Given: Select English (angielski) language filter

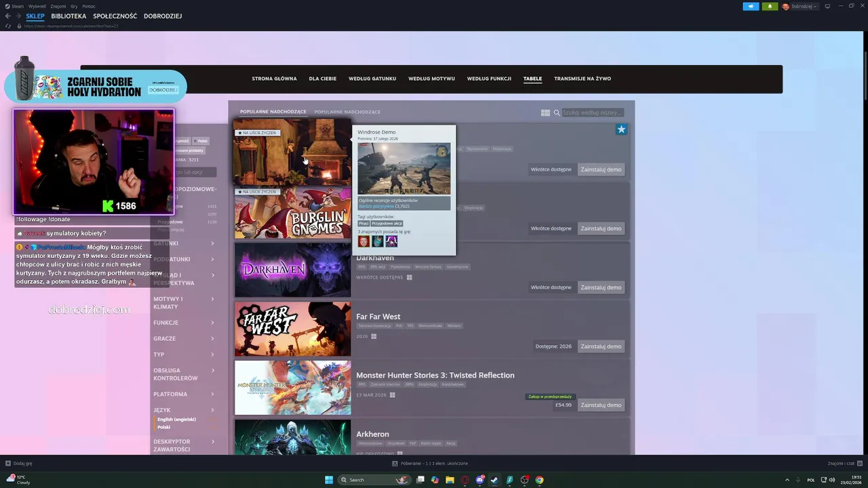Looking at the screenshot, I should (176, 419).
